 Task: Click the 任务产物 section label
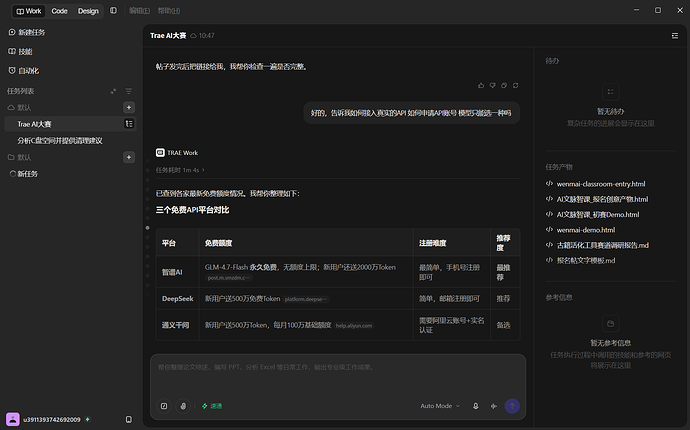559,167
